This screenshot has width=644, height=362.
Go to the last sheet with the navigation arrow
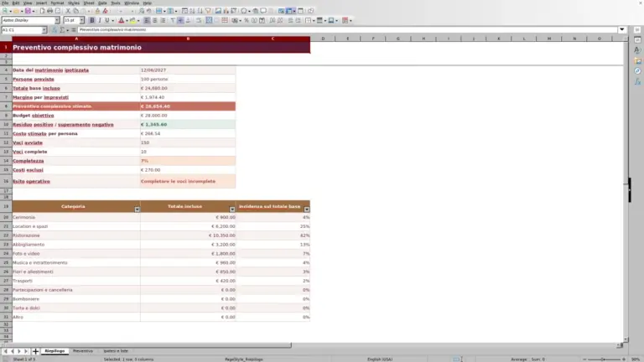coord(26,351)
